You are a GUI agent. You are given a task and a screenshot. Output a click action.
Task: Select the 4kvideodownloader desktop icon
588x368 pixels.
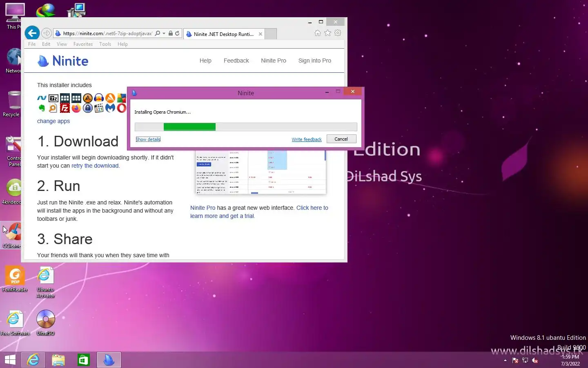pos(12,192)
